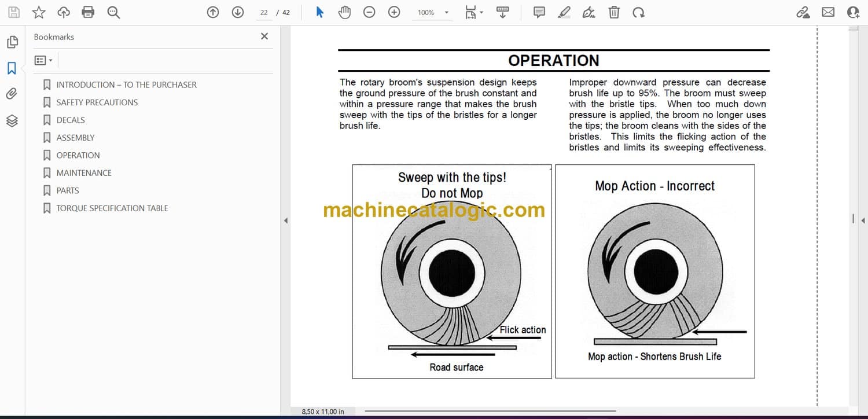The image size is (868, 419).
Task: Add document to starred favorites
Action: 39,12
